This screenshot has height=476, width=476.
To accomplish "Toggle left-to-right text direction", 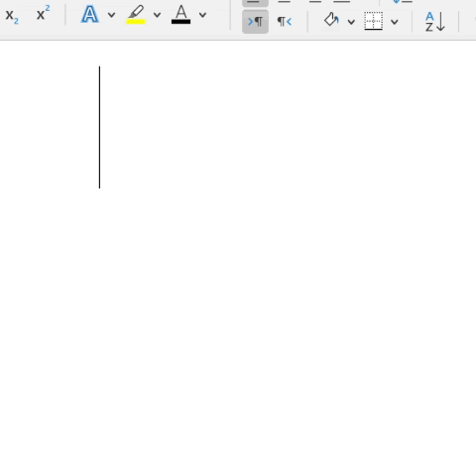I will coord(255,22).
